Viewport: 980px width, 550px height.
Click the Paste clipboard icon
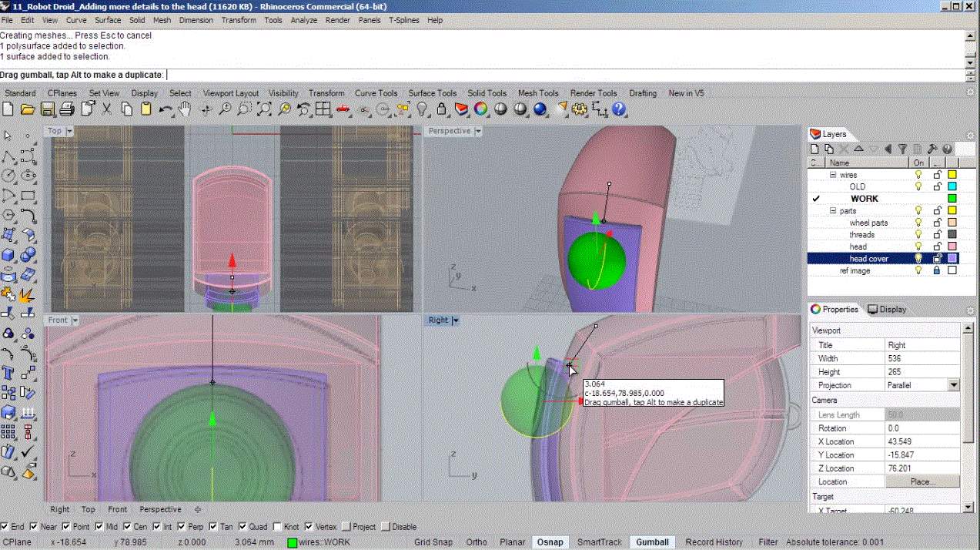pos(145,109)
